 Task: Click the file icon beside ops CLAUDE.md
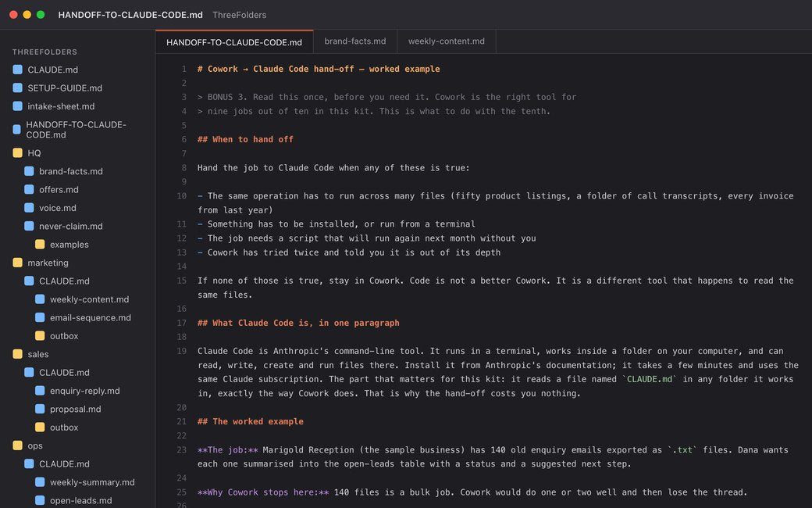pos(29,464)
